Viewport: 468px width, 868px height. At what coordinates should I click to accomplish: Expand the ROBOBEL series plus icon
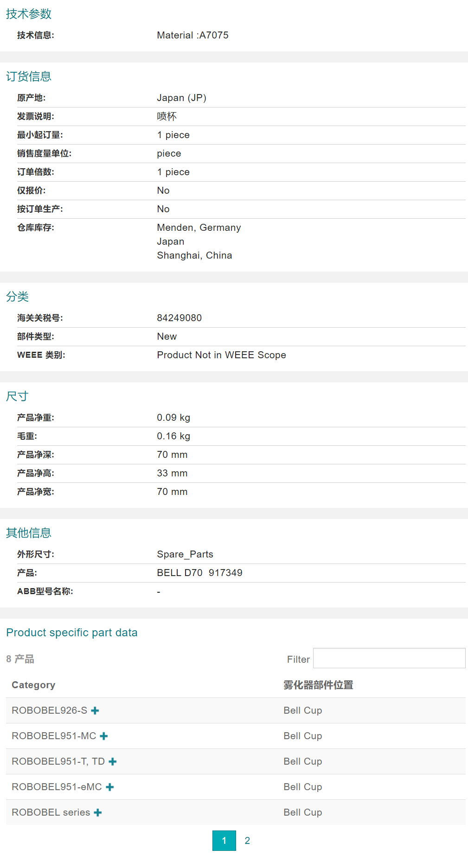click(98, 812)
